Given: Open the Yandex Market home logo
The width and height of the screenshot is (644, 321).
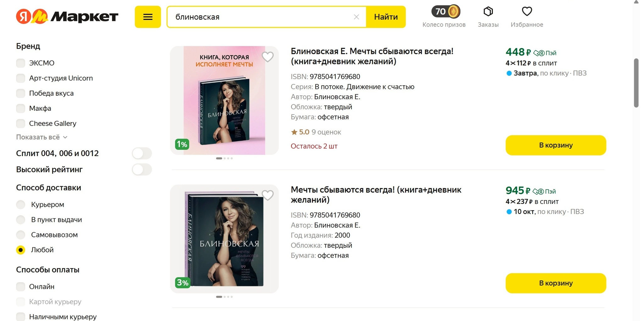Looking at the screenshot, I should [x=67, y=17].
